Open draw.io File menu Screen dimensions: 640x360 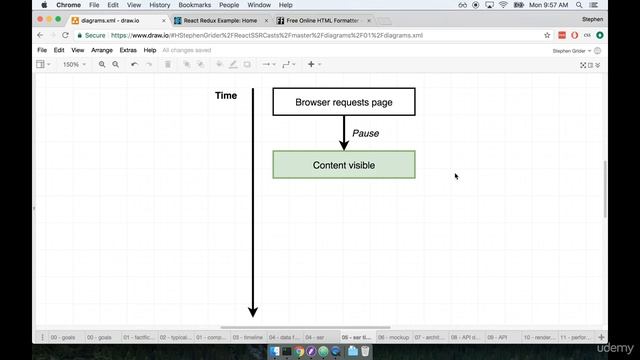point(42,50)
